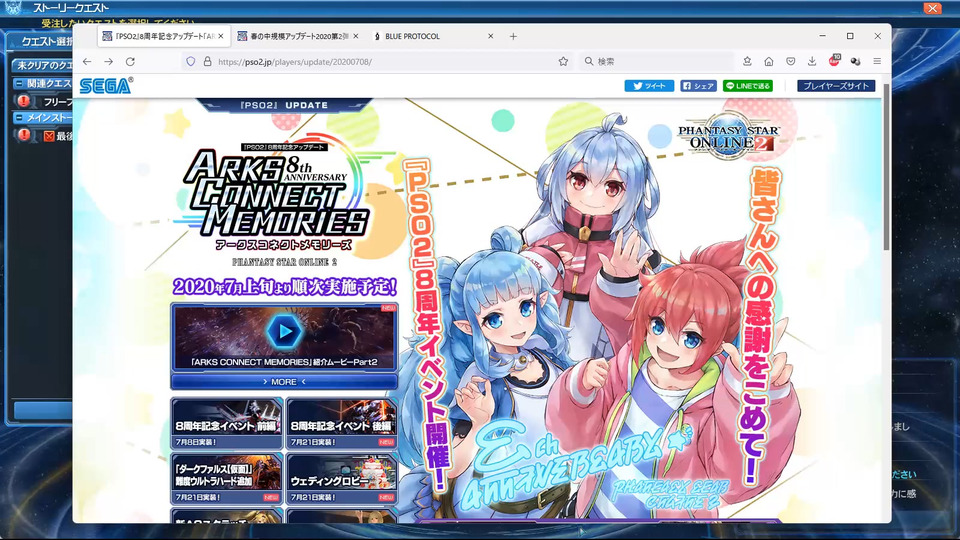Click the 検索 search box
This screenshot has height=540, width=960.
point(656,61)
